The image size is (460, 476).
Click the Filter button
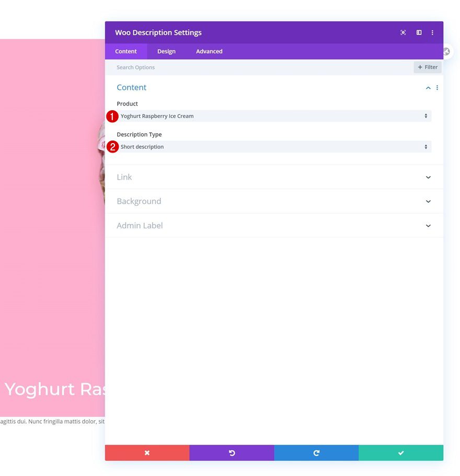[428, 67]
